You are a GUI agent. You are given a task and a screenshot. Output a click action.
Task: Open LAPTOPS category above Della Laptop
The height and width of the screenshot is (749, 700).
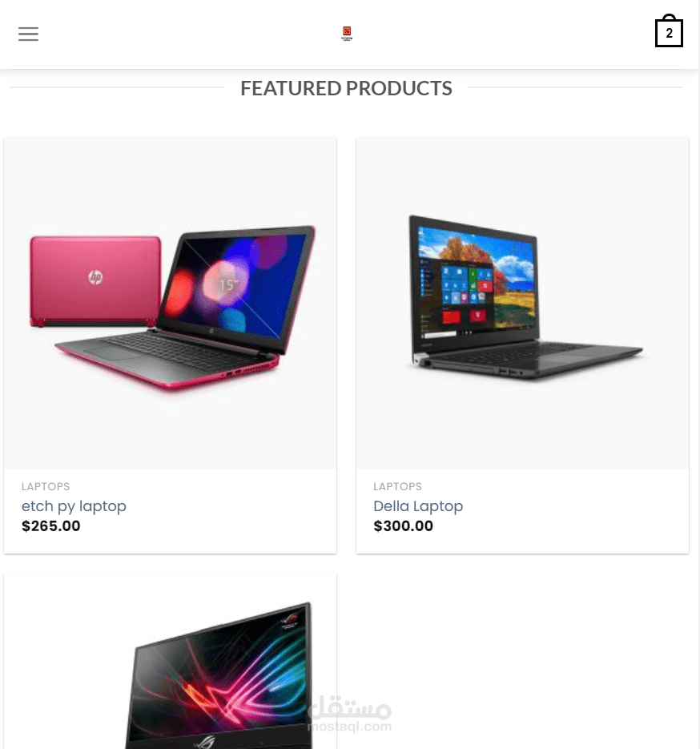[x=398, y=486]
